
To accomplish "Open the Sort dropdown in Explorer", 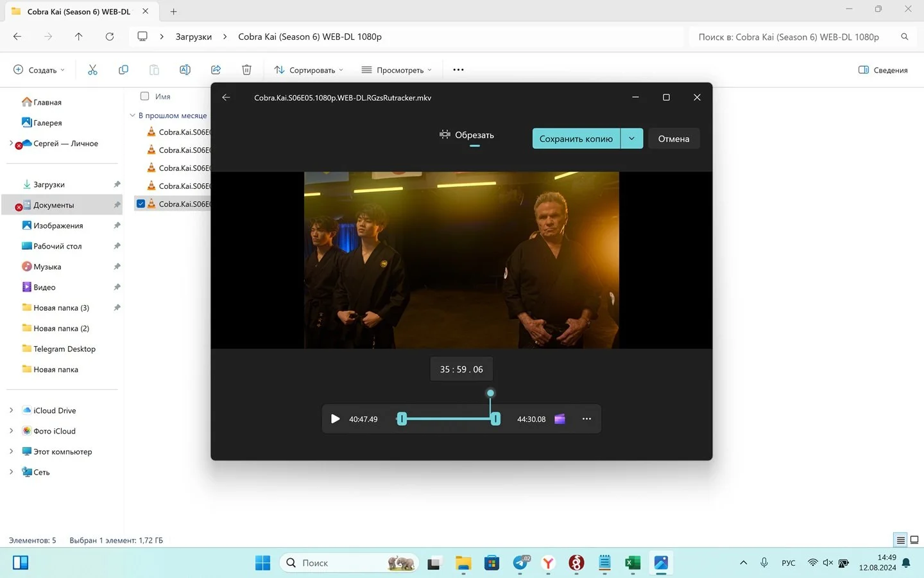I will click(309, 70).
